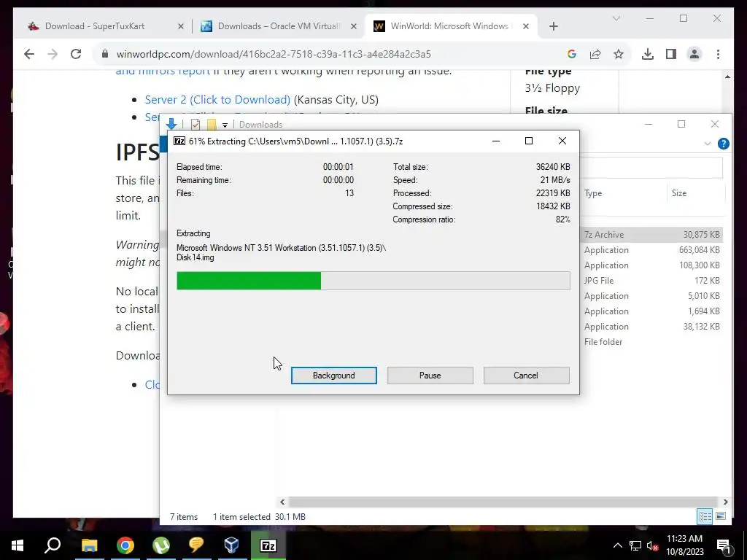Click Explorer properties checkmark icon
The height and width of the screenshot is (560, 747).
pos(196,124)
